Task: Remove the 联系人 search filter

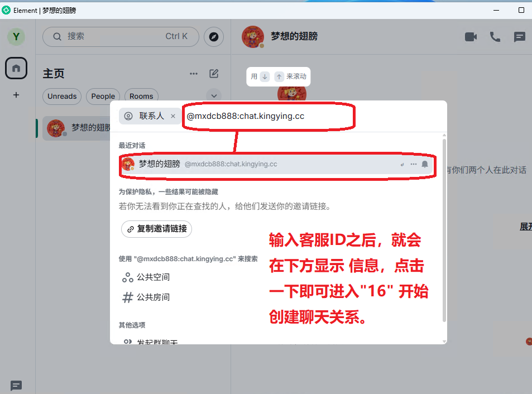Action: [173, 116]
